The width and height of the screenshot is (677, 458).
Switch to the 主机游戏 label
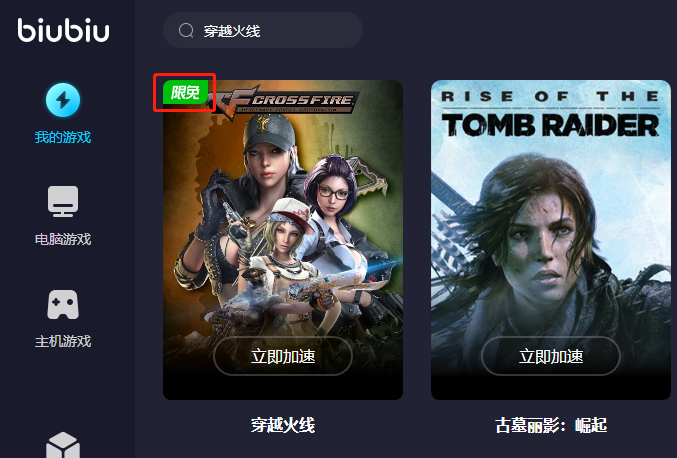point(63,341)
